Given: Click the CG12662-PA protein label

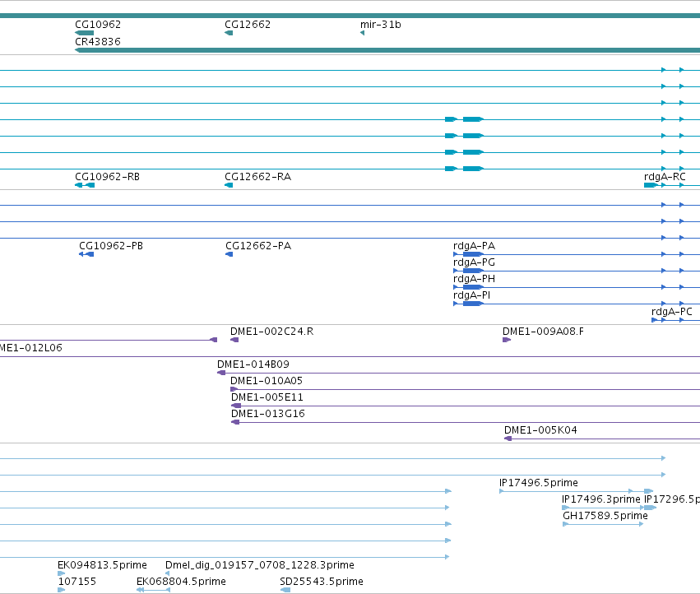Looking at the screenshot, I should (x=258, y=246).
